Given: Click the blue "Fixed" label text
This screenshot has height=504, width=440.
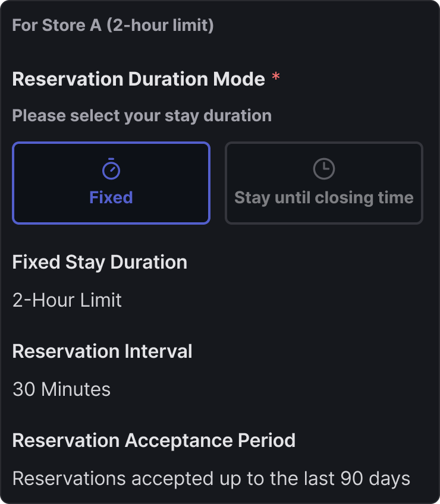Looking at the screenshot, I should (111, 197).
